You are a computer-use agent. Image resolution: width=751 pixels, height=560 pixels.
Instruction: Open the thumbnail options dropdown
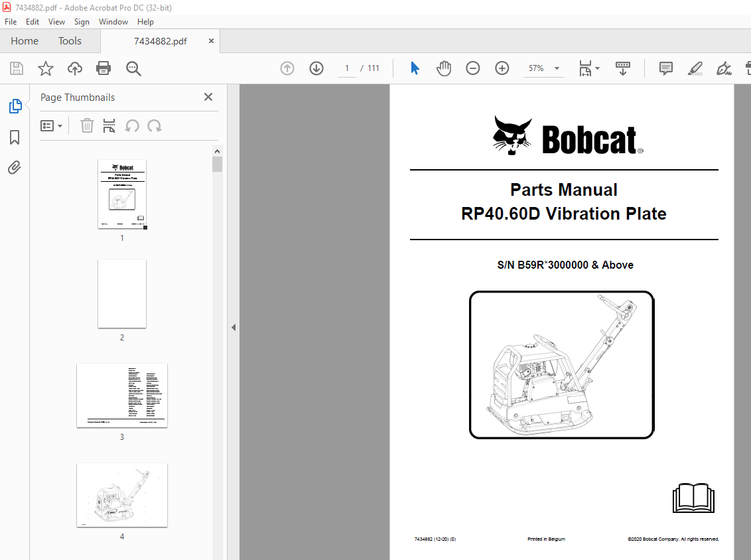(51, 126)
